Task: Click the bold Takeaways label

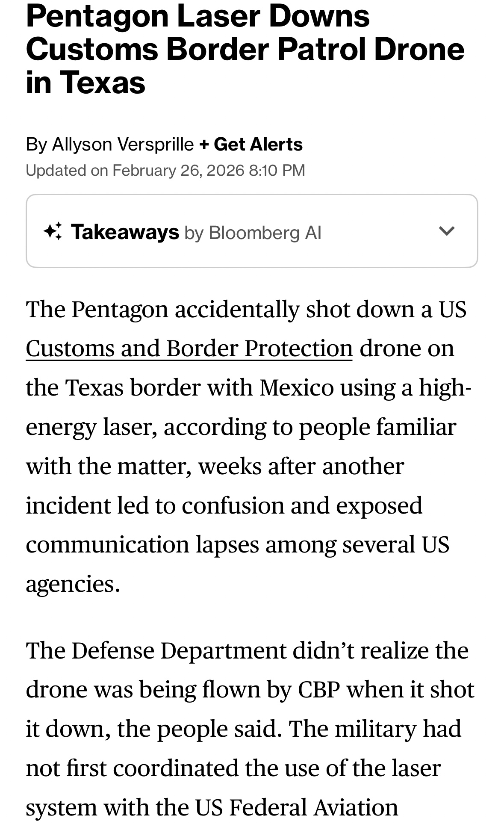Action: (x=125, y=232)
